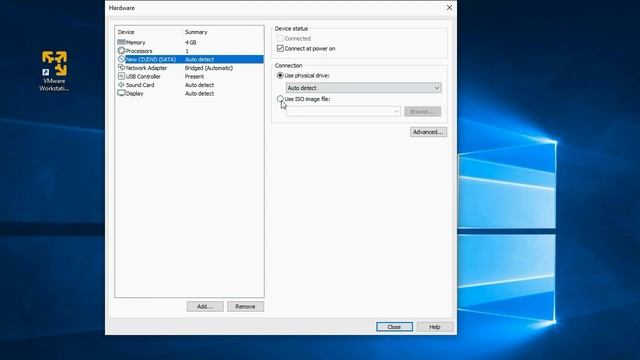Click the Bridged (Automatic) summary value

pos(209,68)
